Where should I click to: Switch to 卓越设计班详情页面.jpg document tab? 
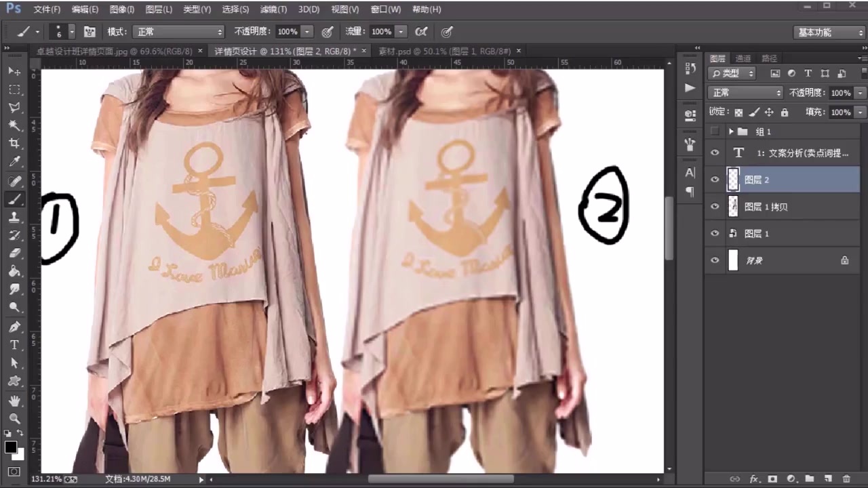tap(115, 51)
